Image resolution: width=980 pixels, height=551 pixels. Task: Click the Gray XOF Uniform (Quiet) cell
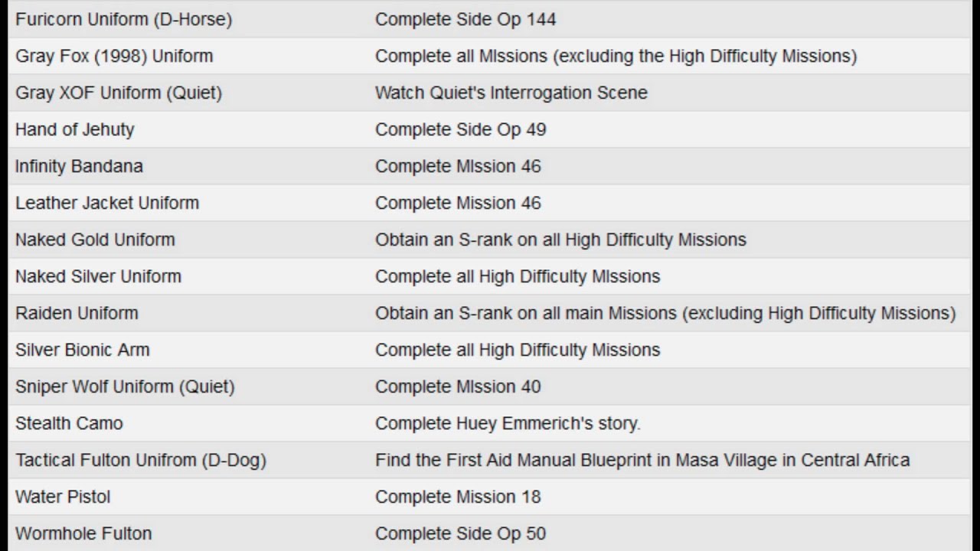[119, 93]
